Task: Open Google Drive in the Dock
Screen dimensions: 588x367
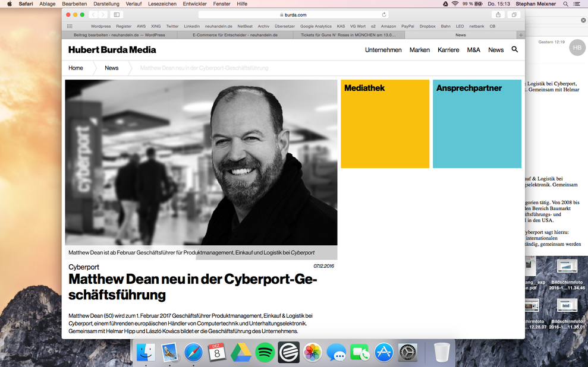Action: point(241,352)
